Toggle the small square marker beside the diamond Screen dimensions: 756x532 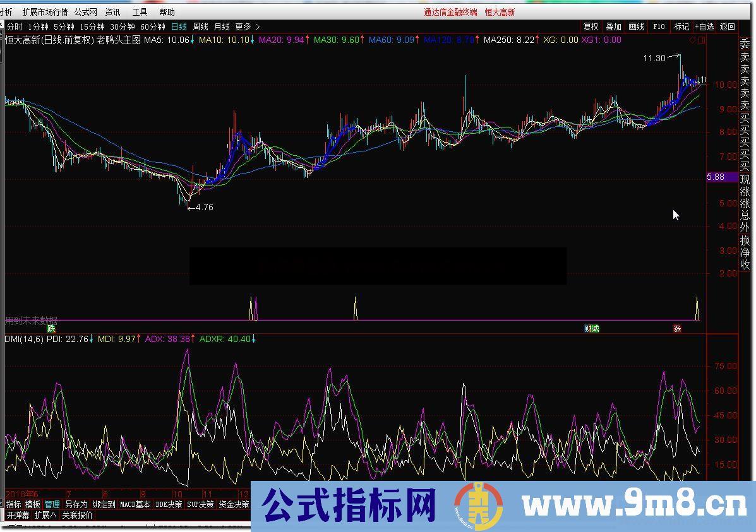point(701,39)
